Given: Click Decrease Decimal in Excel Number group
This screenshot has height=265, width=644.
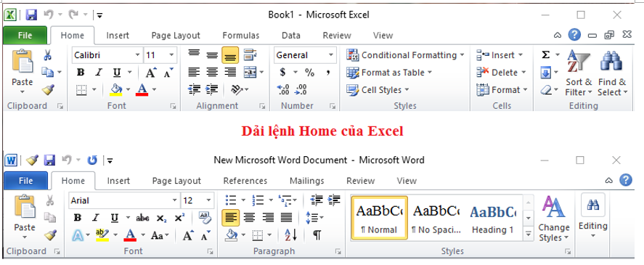Looking at the screenshot, I should 301,89.
